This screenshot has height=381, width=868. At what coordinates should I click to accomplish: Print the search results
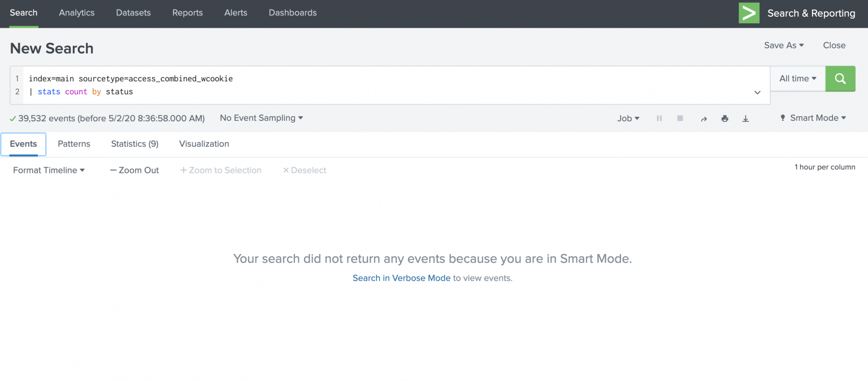click(725, 118)
